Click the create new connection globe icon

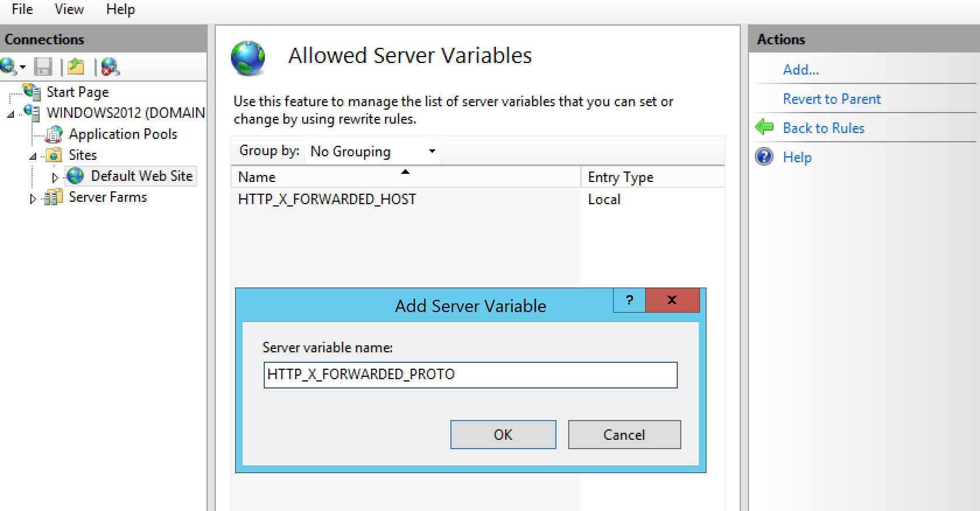click(9, 66)
